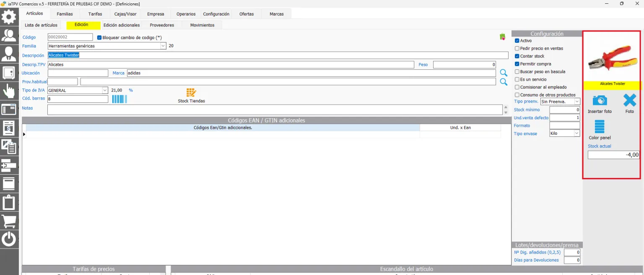This screenshot has height=275, width=644.
Task: Click the power icon in the sidebar
Action: pyautogui.click(x=9, y=239)
